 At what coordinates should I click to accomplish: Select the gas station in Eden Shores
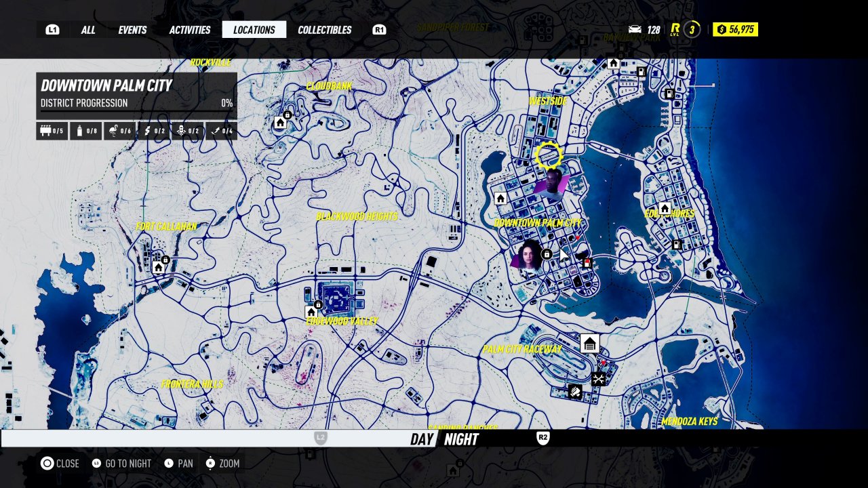(x=677, y=245)
